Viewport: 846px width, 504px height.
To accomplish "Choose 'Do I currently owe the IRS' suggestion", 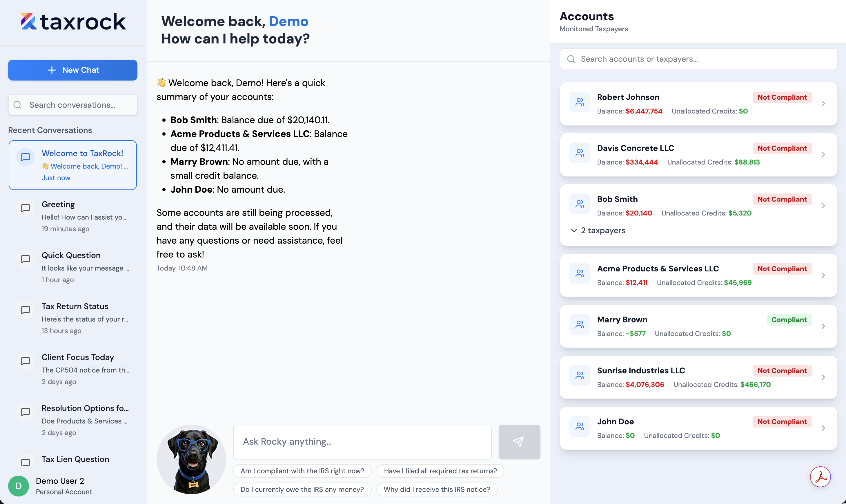I will tap(302, 490).
